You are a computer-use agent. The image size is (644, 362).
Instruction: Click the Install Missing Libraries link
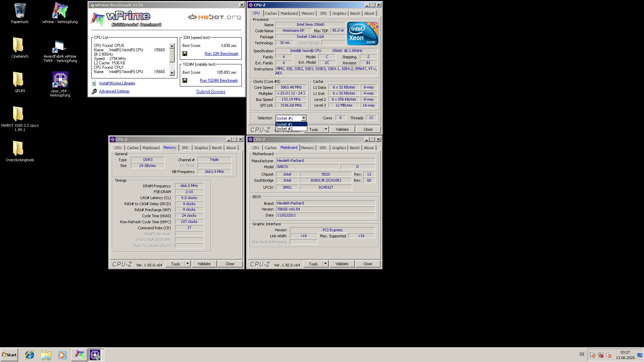117,83
